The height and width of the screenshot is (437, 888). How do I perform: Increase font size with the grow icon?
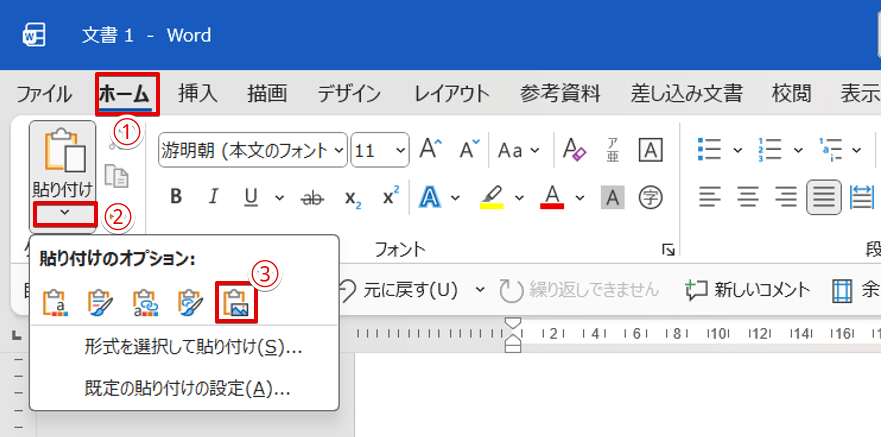pyautogui.click(x=431, y=149)
